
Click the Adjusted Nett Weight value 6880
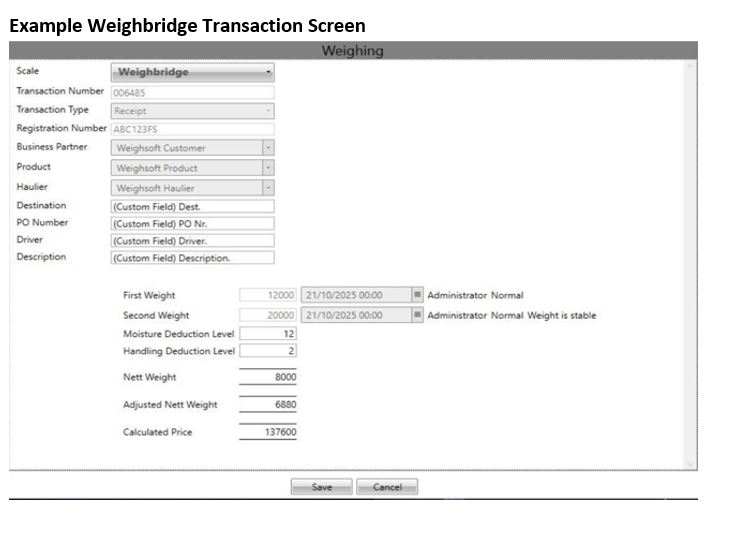[285, 405]
